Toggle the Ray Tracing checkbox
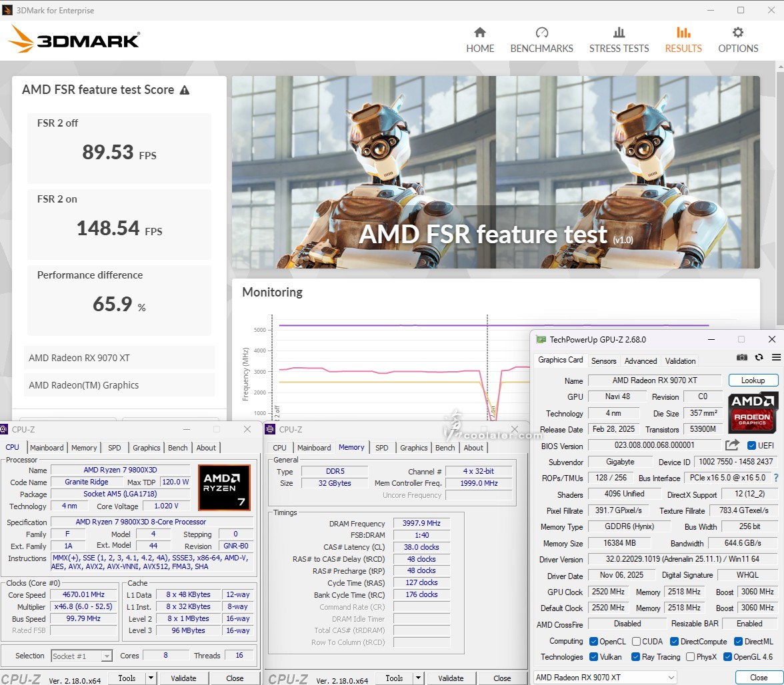The height and width of the screenshot is (685, 784). click(635, 657)
